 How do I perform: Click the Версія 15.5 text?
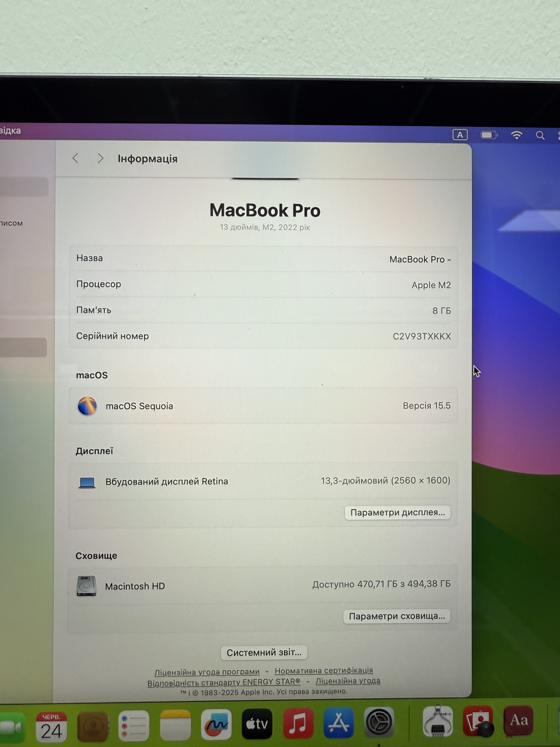pyautogui.click(x=427, y=406)
